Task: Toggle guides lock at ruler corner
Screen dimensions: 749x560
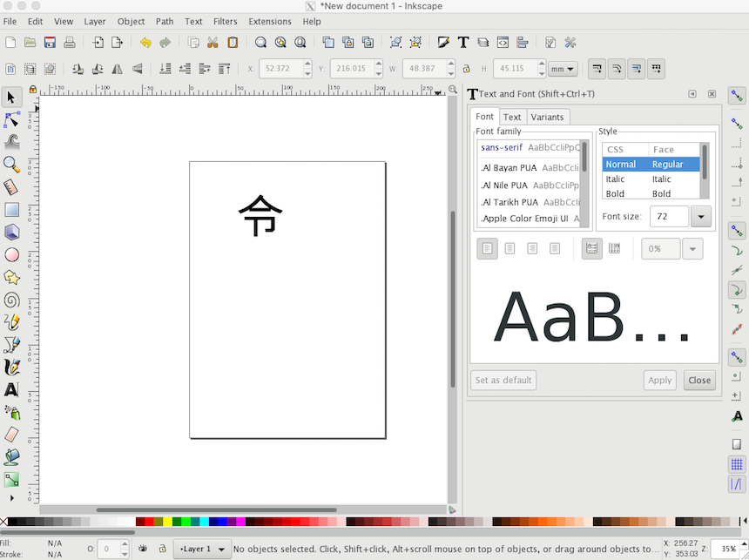Action: coord(32,90)
